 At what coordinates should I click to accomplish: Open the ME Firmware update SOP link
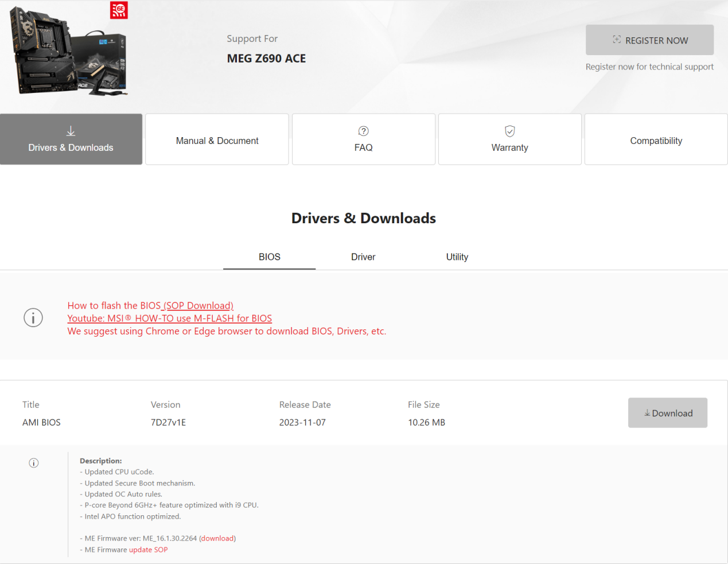click(148, 550)
